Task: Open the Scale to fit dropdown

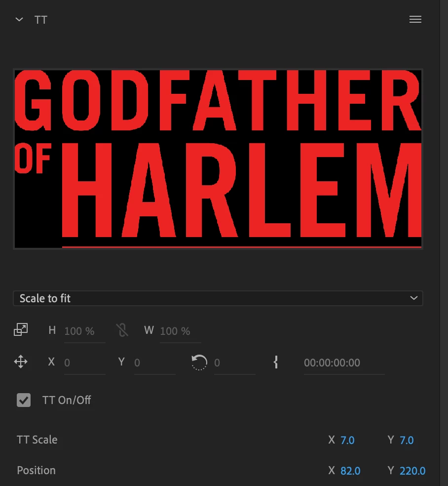Action: [x=218, y=298]
